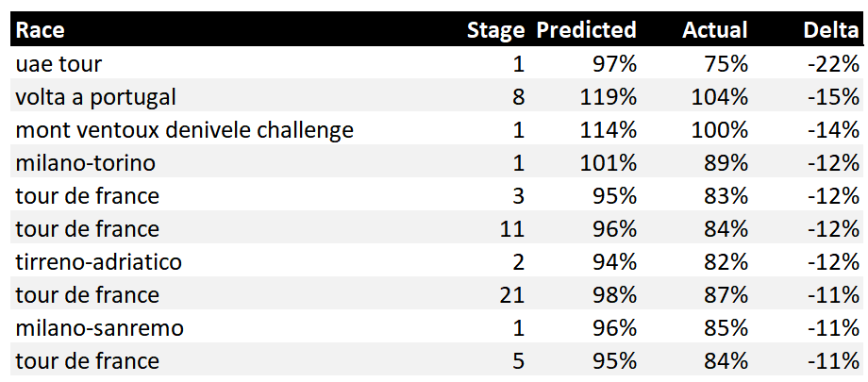Viewport: 868px width, 382px height.
Task: Click the 100% actual value
Action: (x=720, y=130)
